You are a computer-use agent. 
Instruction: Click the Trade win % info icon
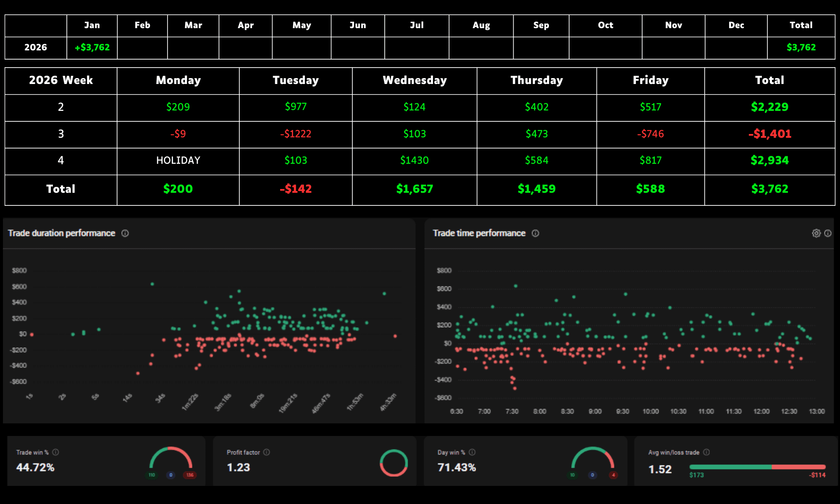(x=55, y=452)
